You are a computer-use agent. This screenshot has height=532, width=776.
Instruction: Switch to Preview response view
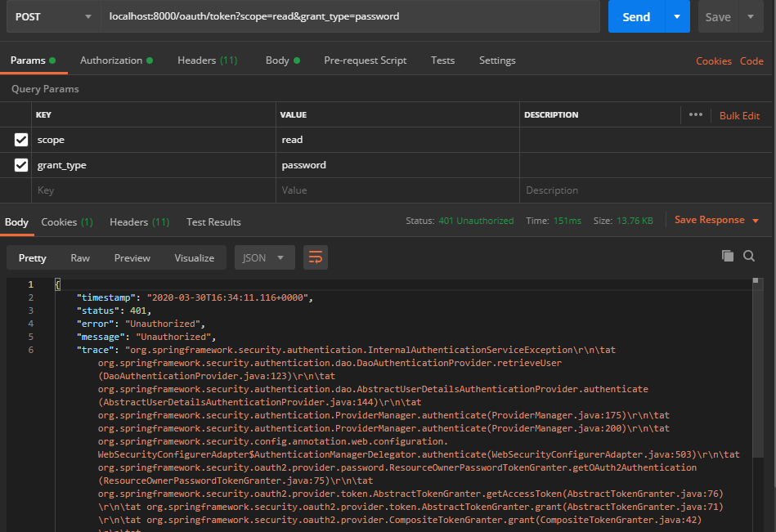132,257
